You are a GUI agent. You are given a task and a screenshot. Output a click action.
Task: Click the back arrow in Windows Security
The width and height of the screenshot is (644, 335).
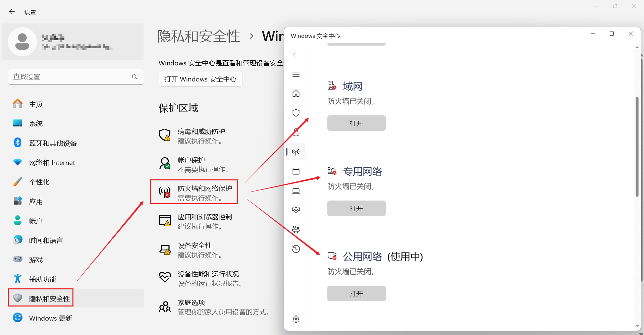[296, 55]
